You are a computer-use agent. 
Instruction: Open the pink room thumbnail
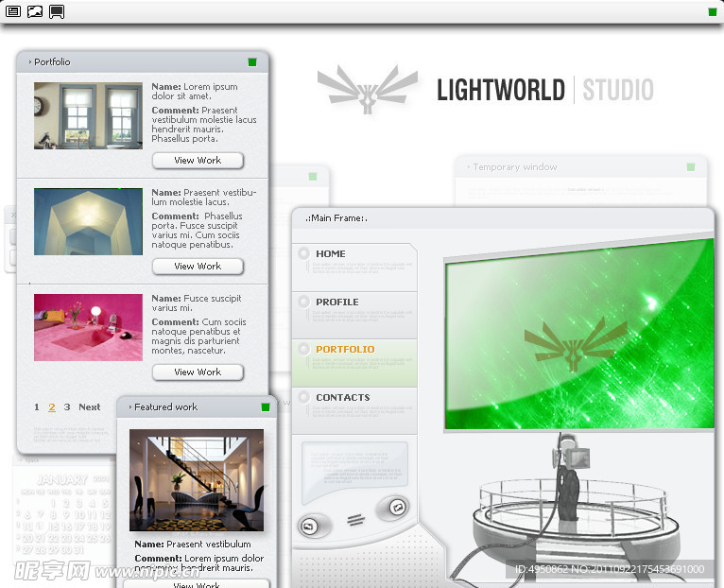click(88, 327)
